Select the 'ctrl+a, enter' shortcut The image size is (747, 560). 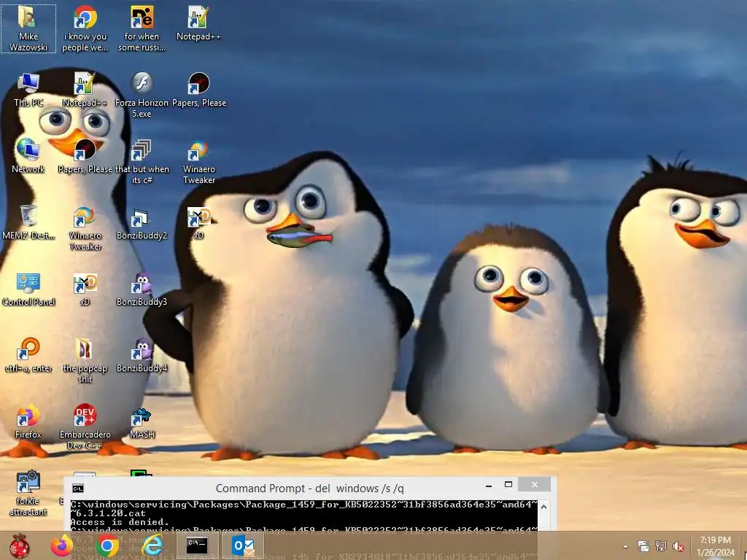[28, 355]
